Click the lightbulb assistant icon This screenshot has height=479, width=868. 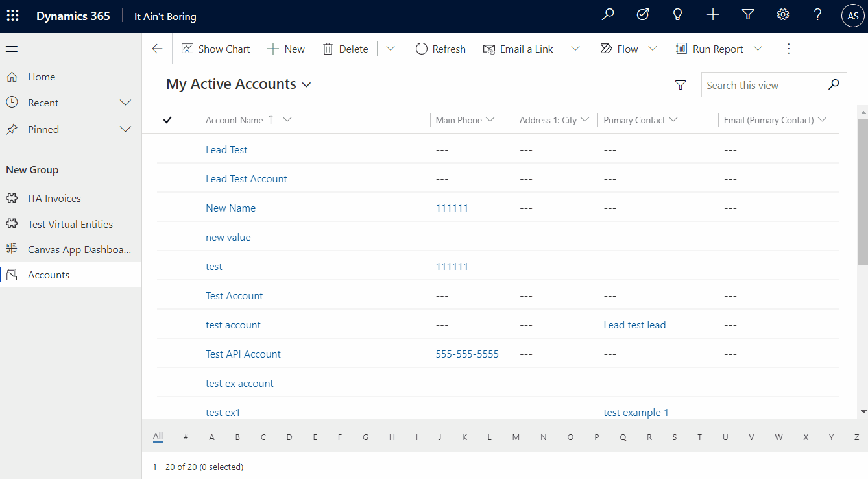[678, 15]
